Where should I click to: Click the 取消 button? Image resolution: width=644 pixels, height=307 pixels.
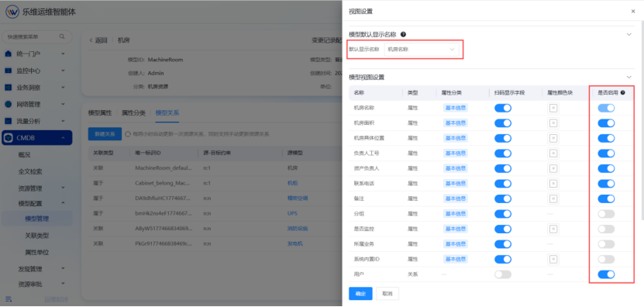point(387,294)
